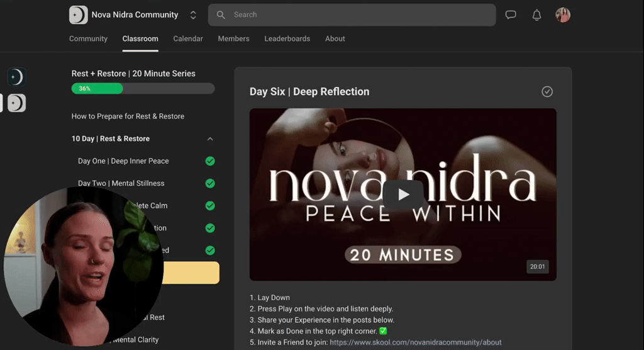View the Leaderboards tab
644x350 pixels.
coord(287,38)
